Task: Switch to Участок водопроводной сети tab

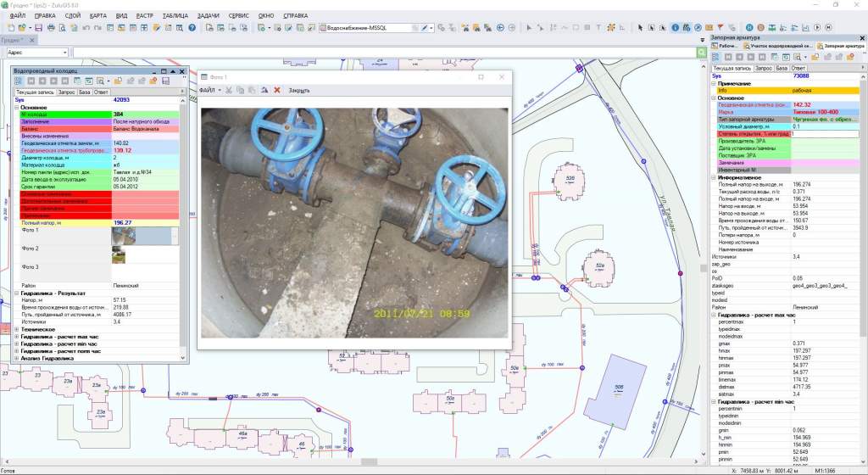Action: click(781, 45)
